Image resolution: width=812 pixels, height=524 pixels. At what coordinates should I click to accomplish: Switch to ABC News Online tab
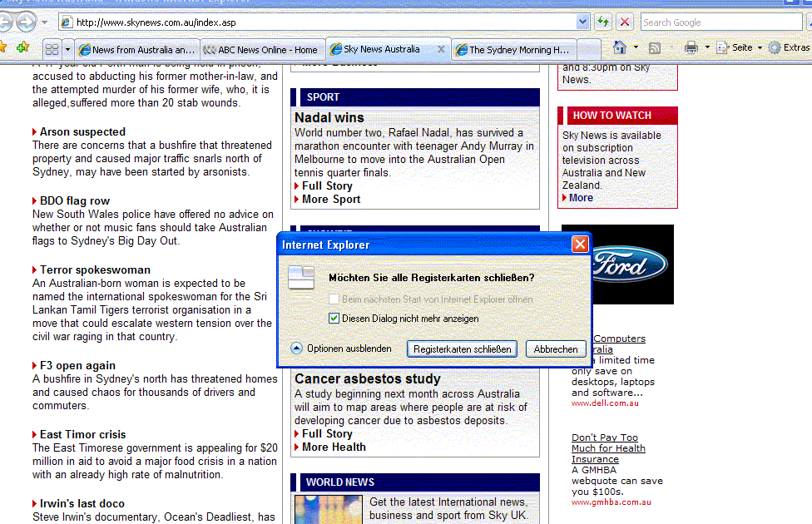(x=263, y=50)
